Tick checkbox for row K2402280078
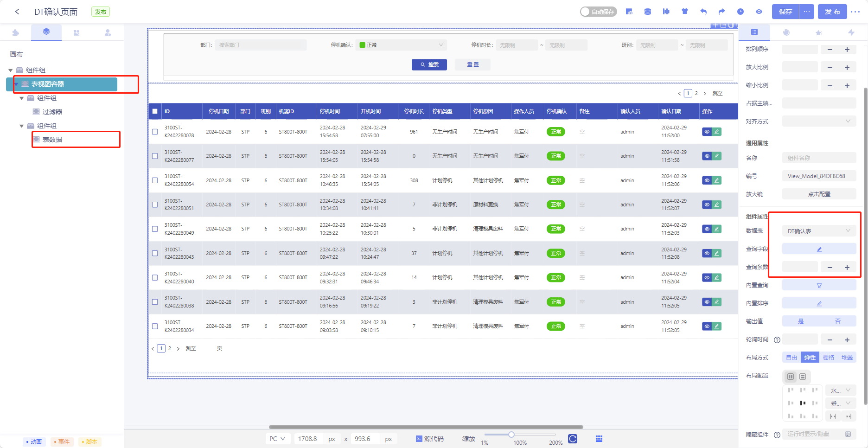Viewport: 868px width, 448px height. (155, 132)
